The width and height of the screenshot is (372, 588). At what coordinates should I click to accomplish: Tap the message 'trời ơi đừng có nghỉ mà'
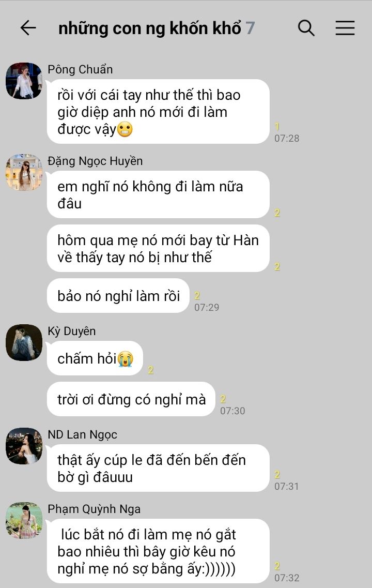pyautogui.click(x=131, y=399)
